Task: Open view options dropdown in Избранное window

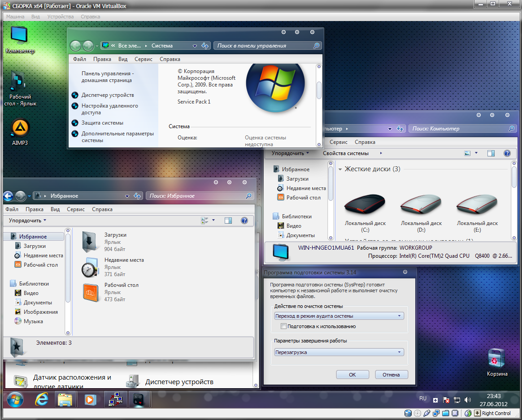Action: 213,221
